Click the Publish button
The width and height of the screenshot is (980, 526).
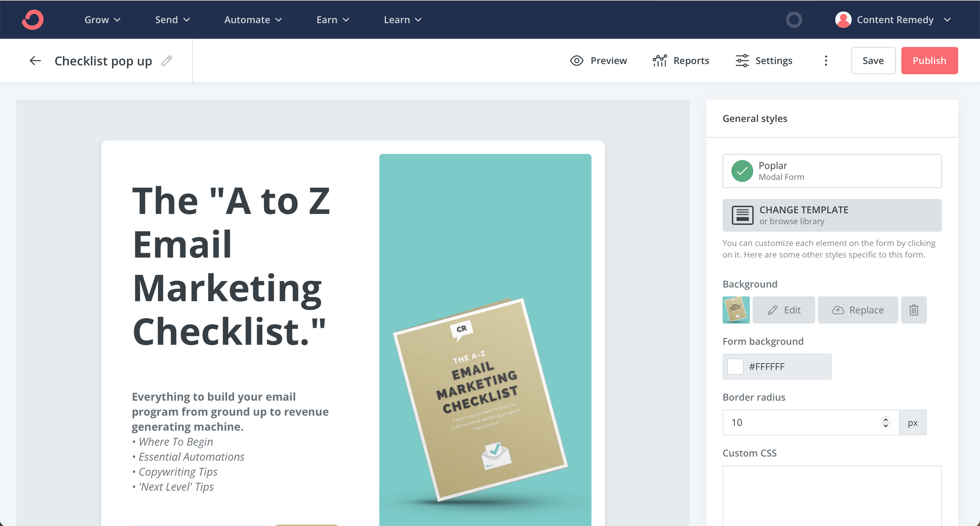(x=929, y=61)
